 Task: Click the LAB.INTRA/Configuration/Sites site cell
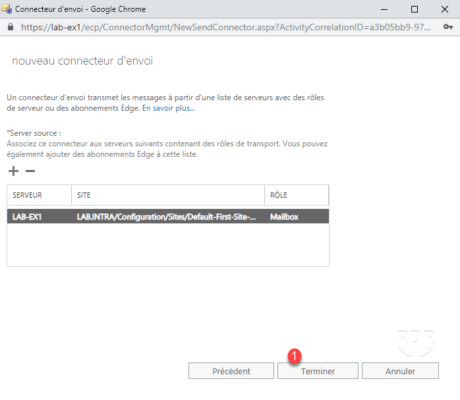point(166,217)
